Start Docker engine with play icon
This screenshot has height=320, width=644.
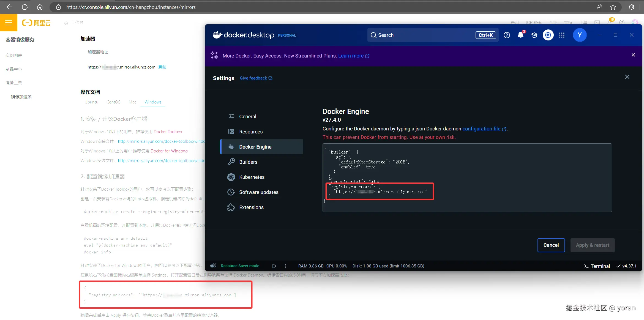(x=274, y=266)
